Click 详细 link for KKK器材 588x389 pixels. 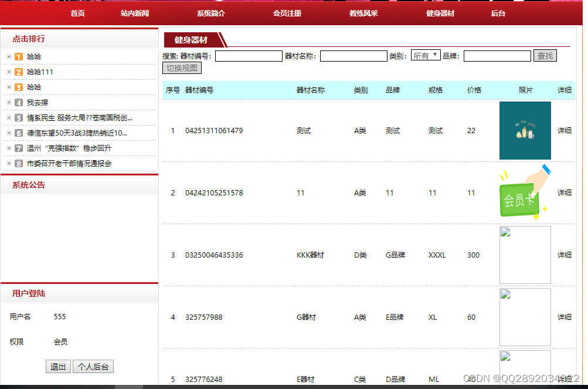(564, 255)
